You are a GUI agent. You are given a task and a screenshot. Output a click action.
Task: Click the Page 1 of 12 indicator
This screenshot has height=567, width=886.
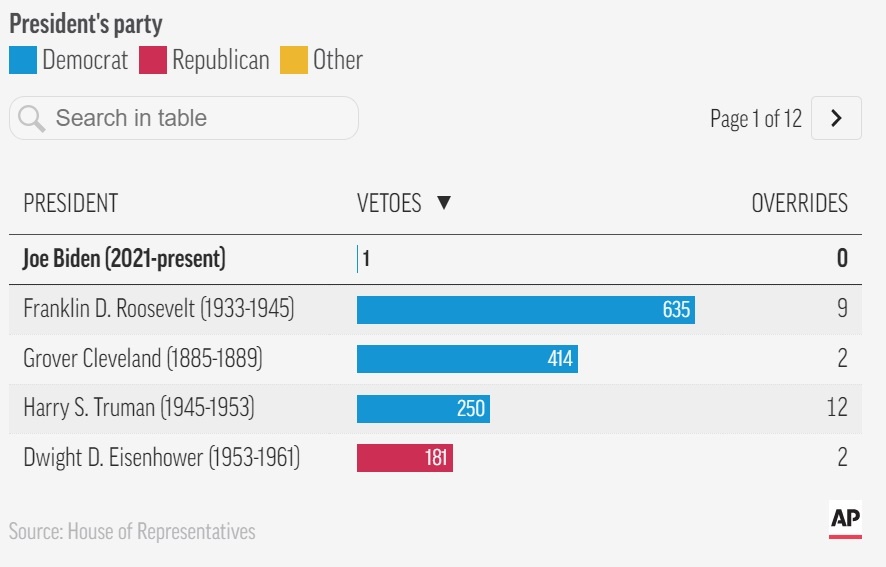[755, 119]
